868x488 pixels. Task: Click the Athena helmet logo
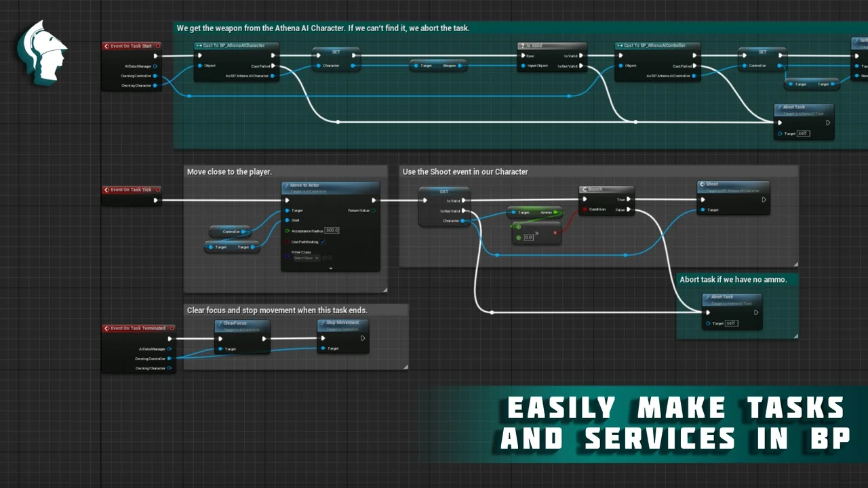coord(41,52)
